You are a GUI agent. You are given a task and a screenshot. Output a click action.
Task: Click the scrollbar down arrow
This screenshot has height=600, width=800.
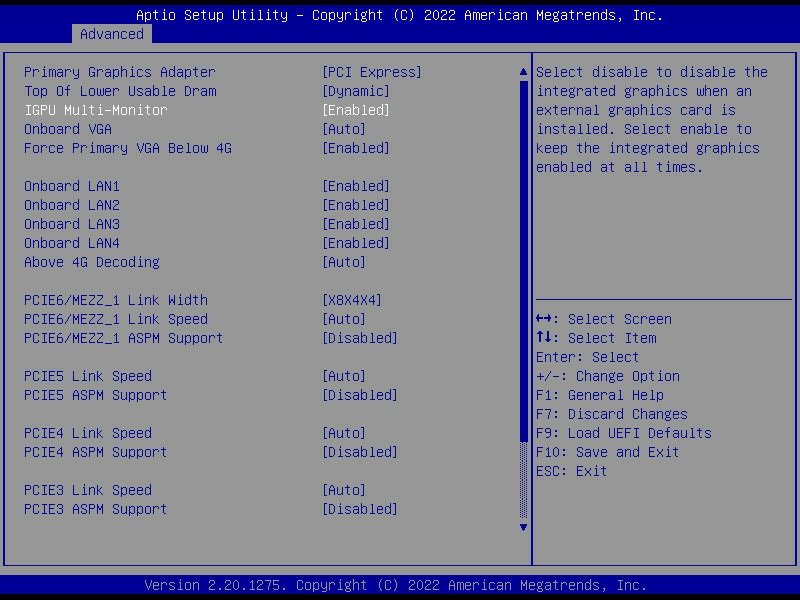(523, 527)
